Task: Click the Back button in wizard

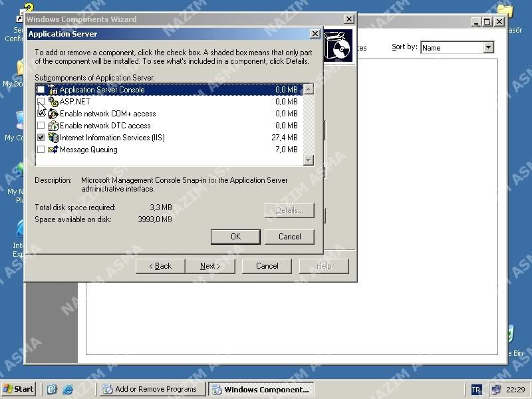Action: point(160,266)
